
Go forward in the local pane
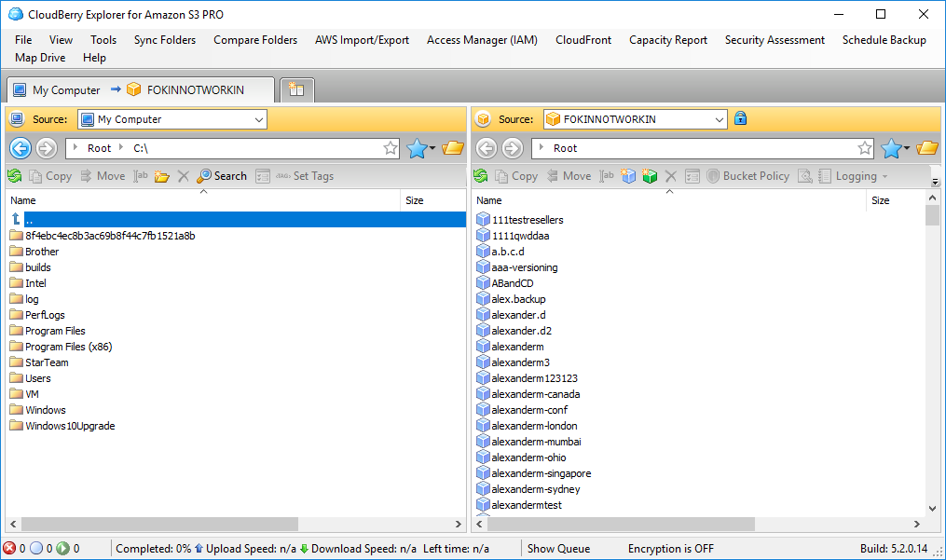pyautogui.click(x=47, y=148)
